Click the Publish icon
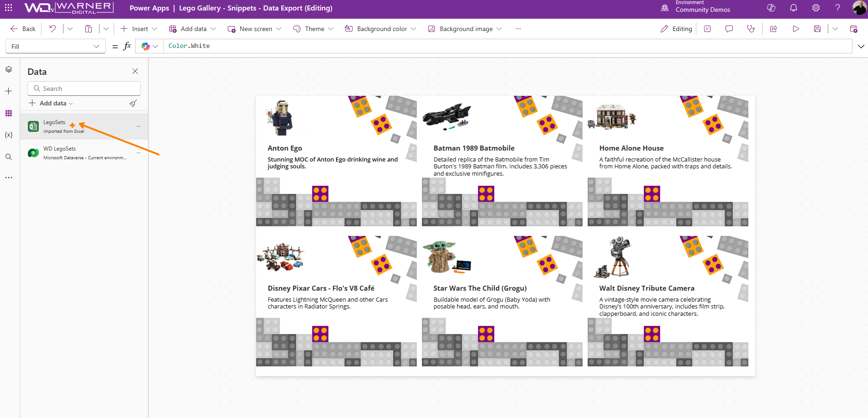Screen dimensions: 868x418 click(853, 29)
